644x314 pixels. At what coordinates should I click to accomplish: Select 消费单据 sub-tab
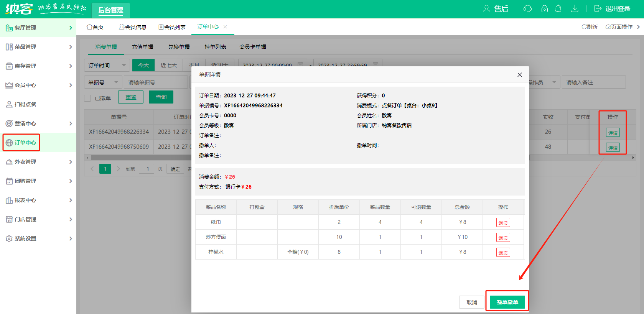[106, 47]
